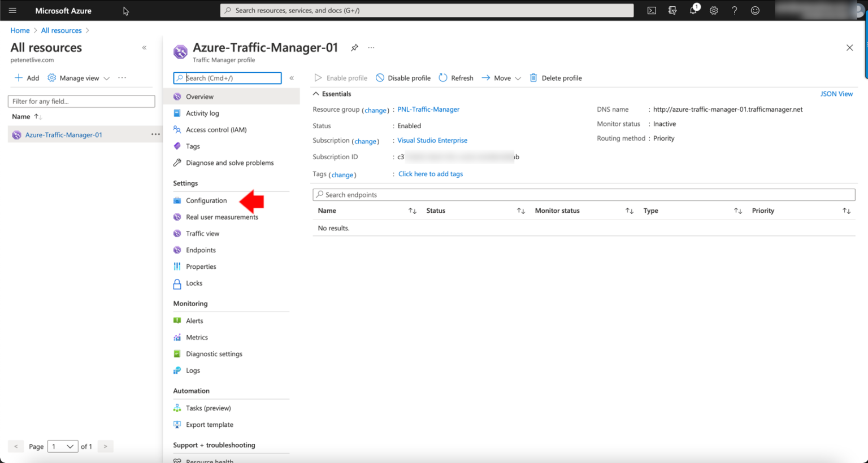Viewport: 868px width, 463px height.
Task: Open the Manage view dropdown
Action: tap(79, 77)
